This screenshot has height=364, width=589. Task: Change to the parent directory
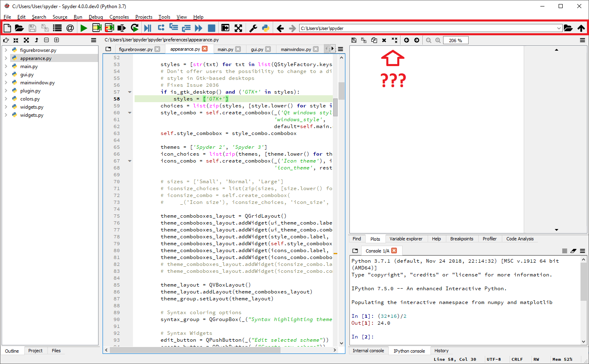pyautogui.click(x=581, y=28)
